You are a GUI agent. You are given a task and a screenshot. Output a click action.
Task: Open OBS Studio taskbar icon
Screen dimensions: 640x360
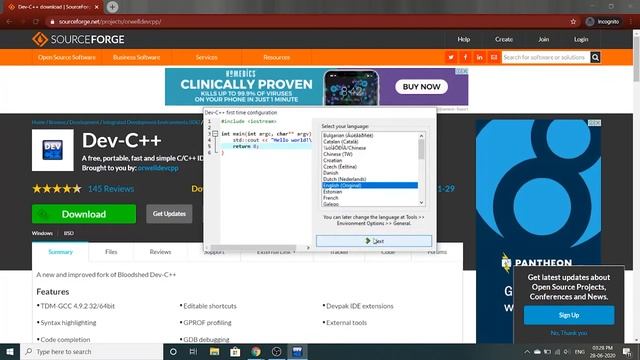pos(277,351)
